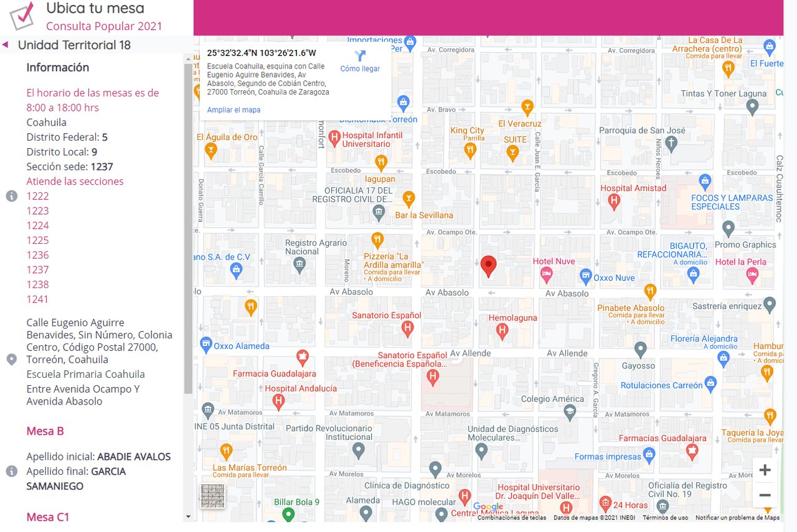Click the Bar la Sevillana marker
Screen dimensions: 797x532
tap(408, 199)
